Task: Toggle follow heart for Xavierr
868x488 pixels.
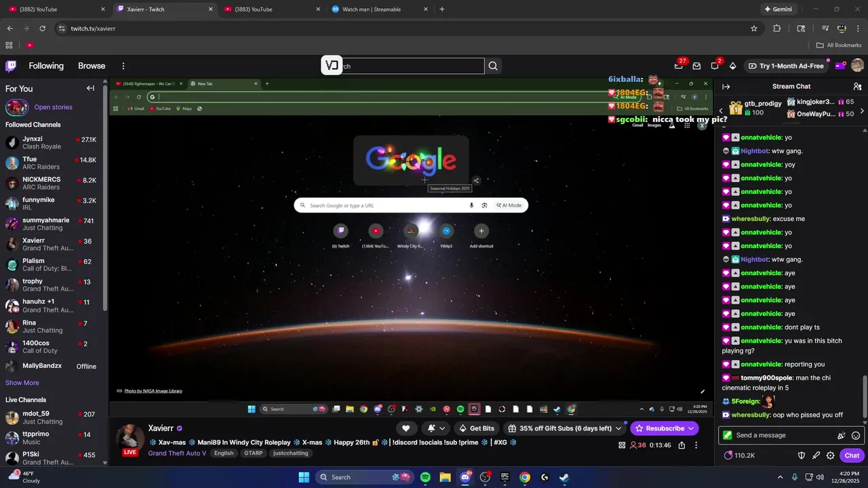Action: (x=406, y=428)
